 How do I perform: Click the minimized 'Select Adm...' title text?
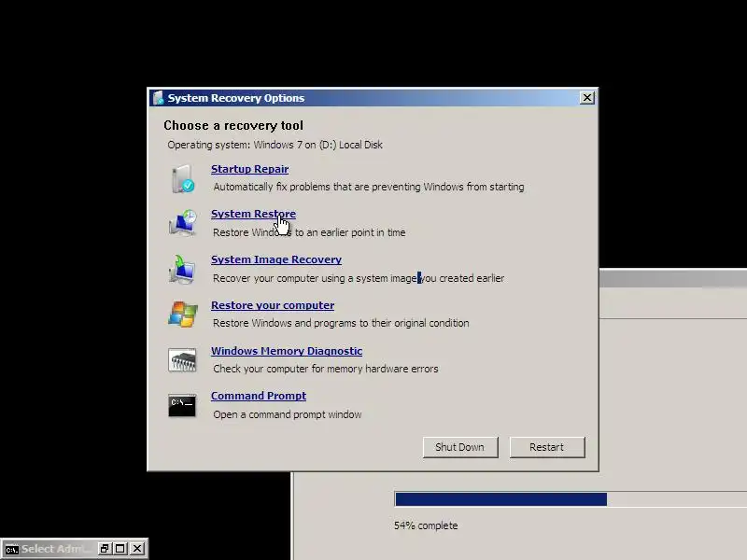pos(56,549)
